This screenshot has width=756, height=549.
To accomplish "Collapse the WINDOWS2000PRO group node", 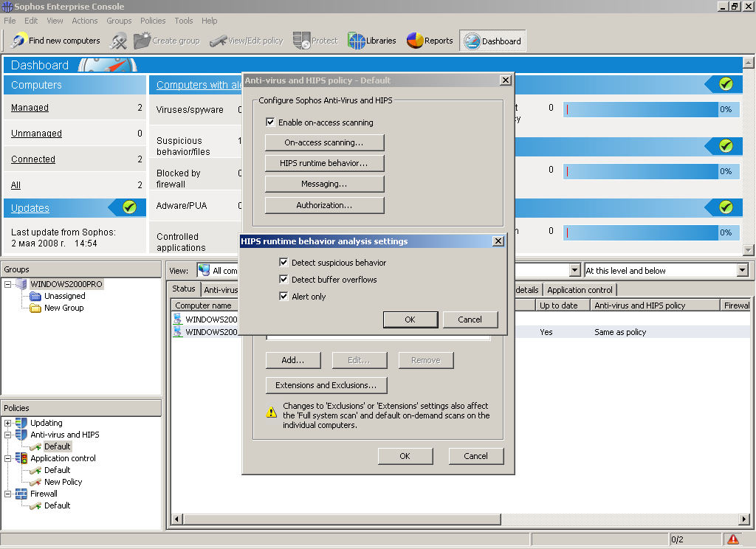I will [x=7, y=284].
